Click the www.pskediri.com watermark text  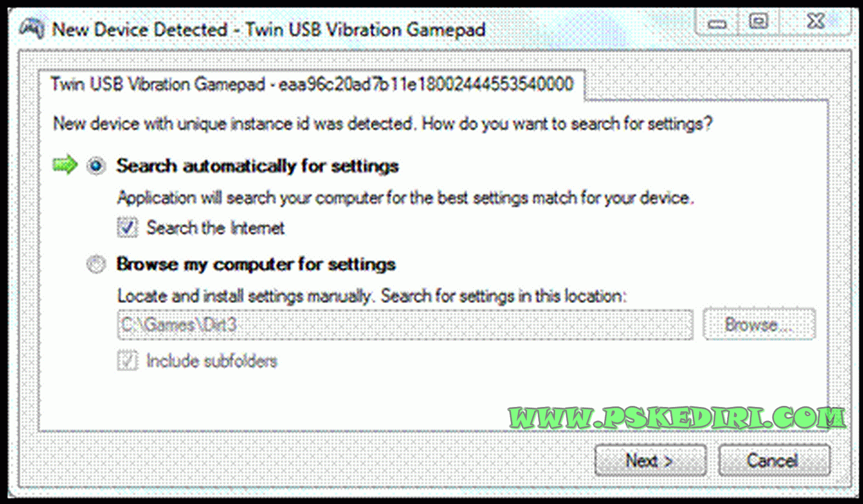[x=677, y=418]
